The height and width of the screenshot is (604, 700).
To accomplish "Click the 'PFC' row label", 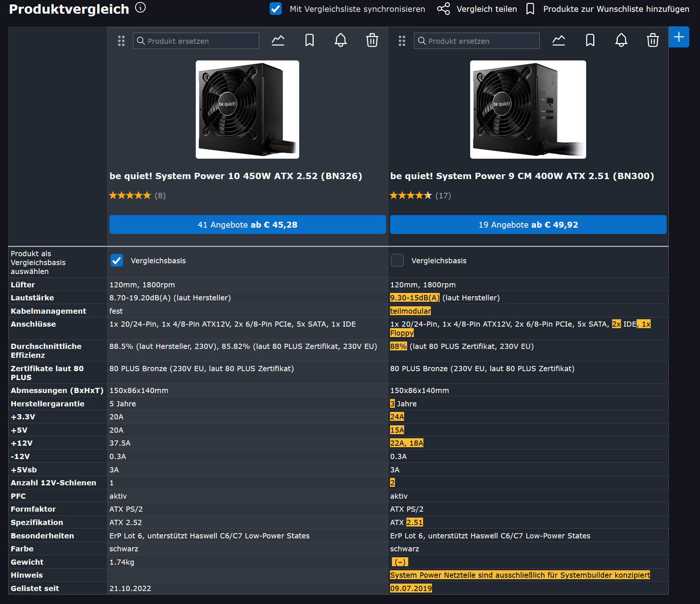I will (18, 496).
